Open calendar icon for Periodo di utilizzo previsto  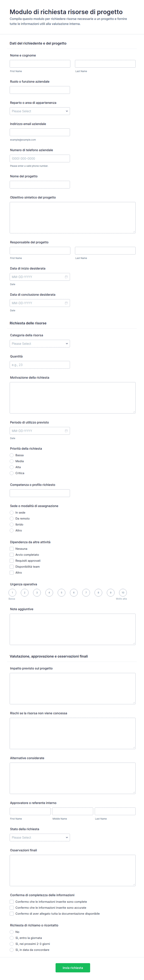point(66,431)
